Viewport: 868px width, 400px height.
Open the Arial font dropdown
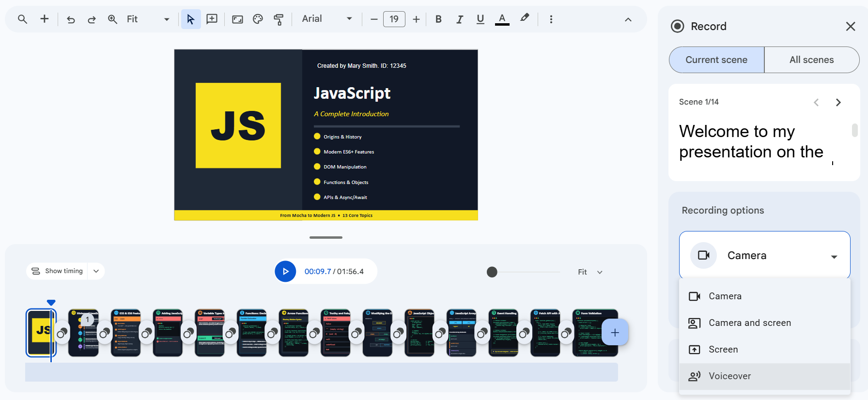327,19
